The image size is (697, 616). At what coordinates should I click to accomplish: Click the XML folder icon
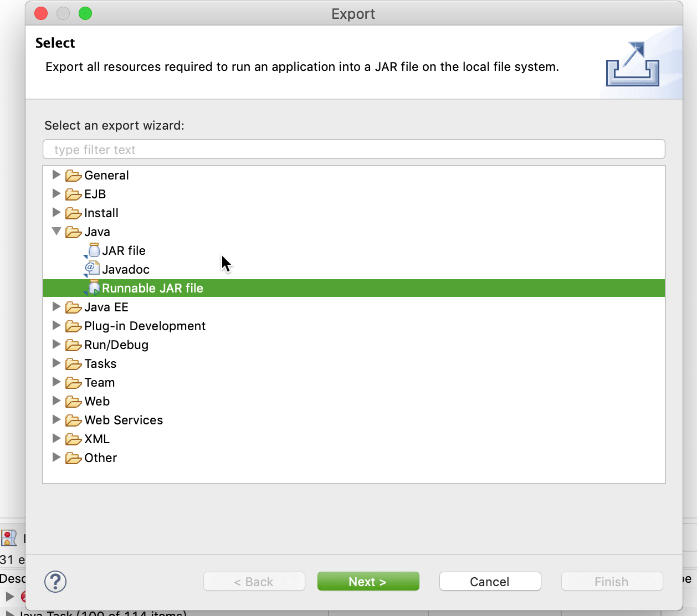tap(73, 439)
